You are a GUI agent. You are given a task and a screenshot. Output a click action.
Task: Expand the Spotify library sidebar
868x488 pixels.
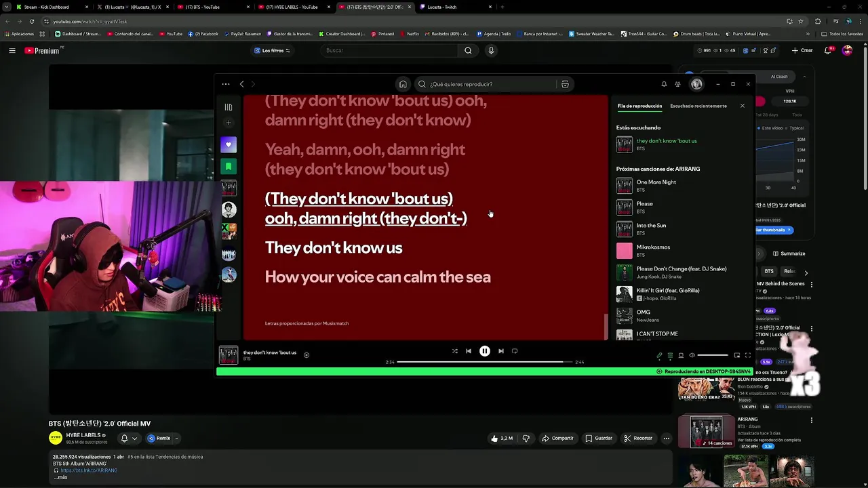(229, 107)
